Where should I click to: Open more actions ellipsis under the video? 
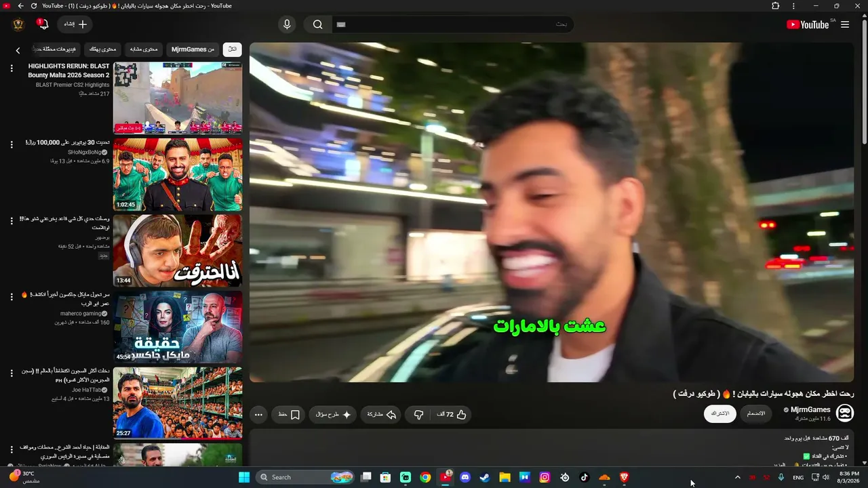tap(258, 414)
